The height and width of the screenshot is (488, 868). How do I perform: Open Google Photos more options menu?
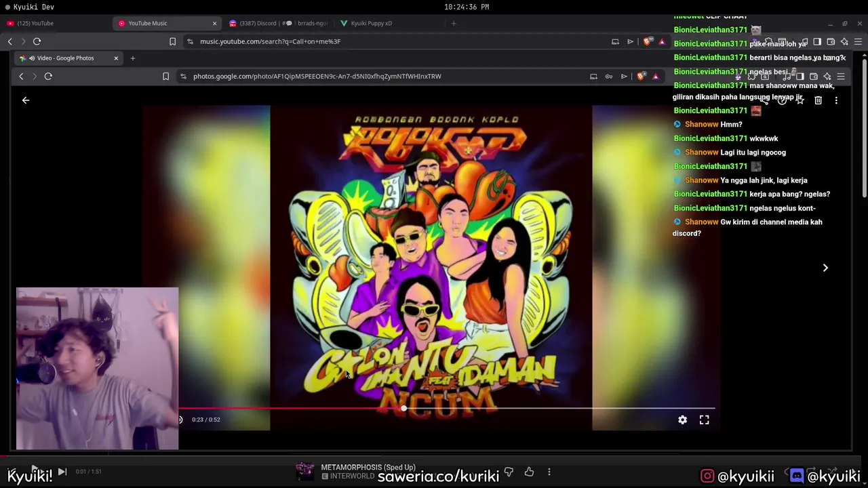tap(836, 100)
